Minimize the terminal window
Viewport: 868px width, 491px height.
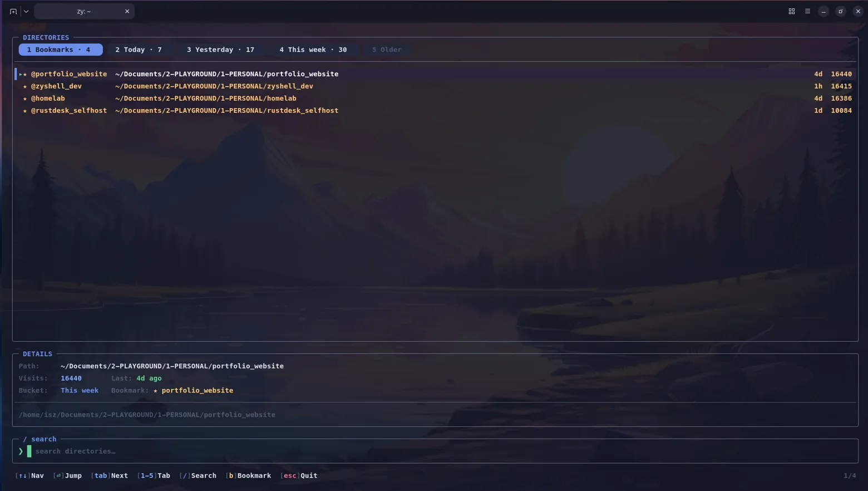[x=823, y=11]
